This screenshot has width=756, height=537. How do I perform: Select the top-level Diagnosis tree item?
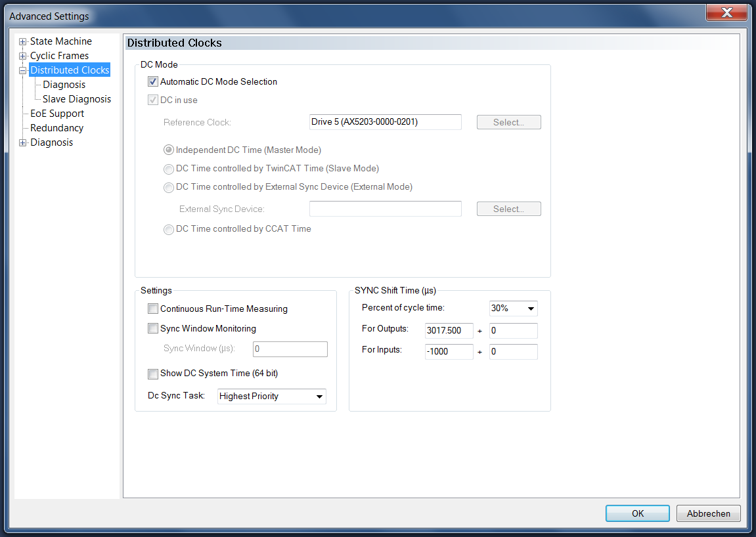(x=52, y=142)
